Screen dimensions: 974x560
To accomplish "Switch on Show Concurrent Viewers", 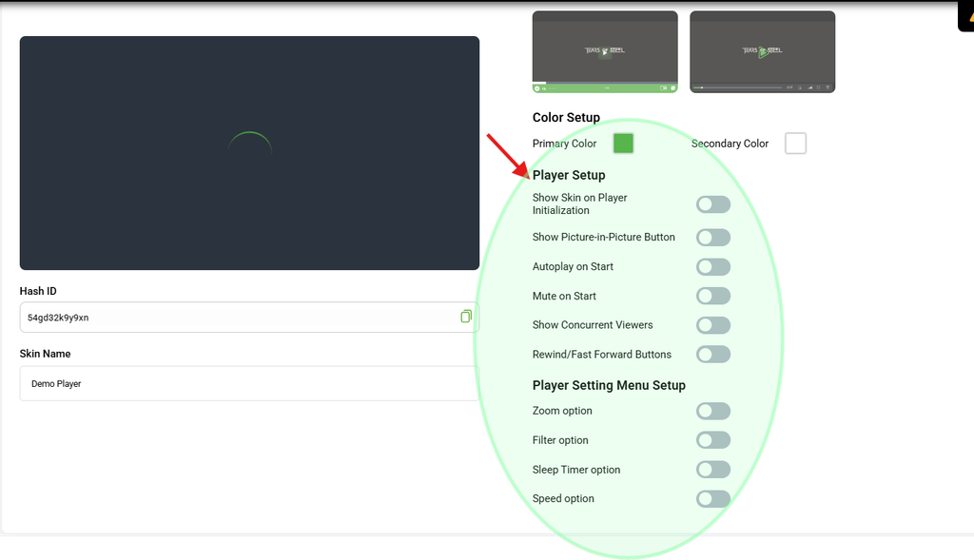I will pos(713,325).
